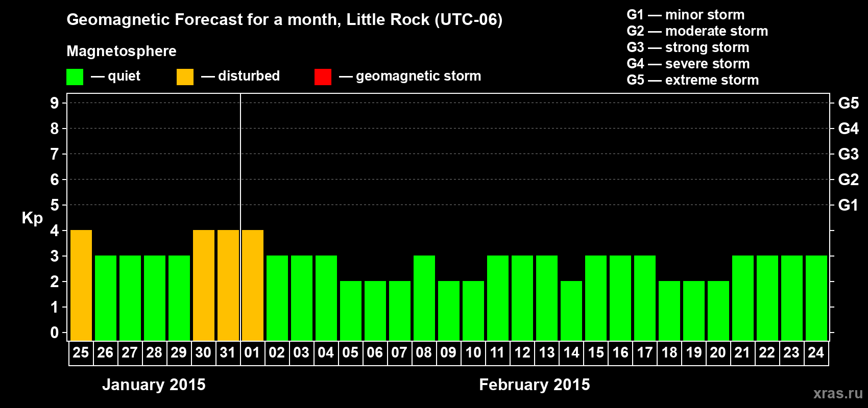The width and height of the screenshot is (868, 408).
Task: Select the "21" date cell below the chart
Action: (x=743, y=353)
